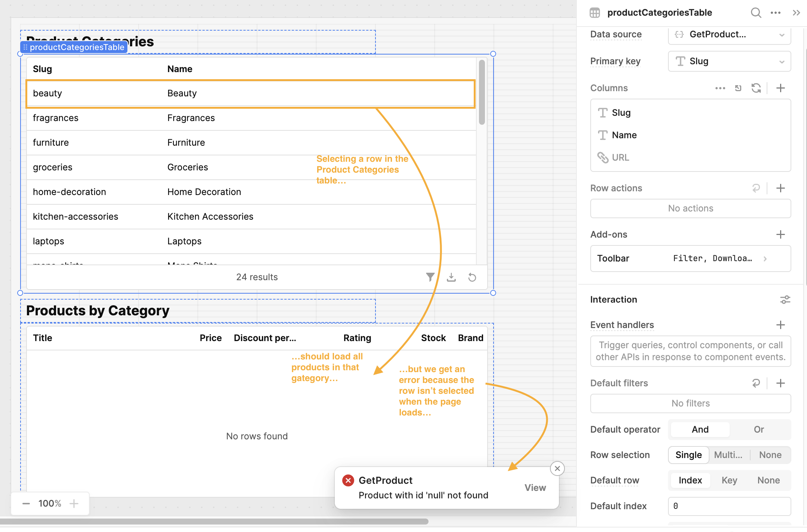
Task: Click the canvas horizontal scrollbar
Action: 214,521
